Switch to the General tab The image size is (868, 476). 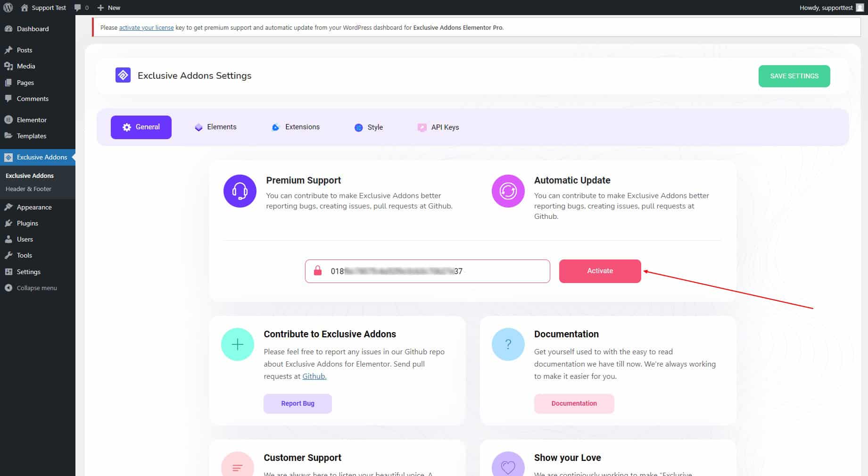(x=141, y=127)
